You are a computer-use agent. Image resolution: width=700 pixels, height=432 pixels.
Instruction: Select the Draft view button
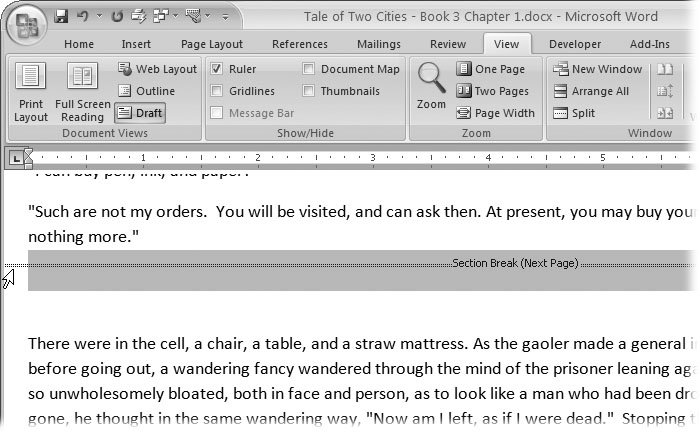point(140,113)
